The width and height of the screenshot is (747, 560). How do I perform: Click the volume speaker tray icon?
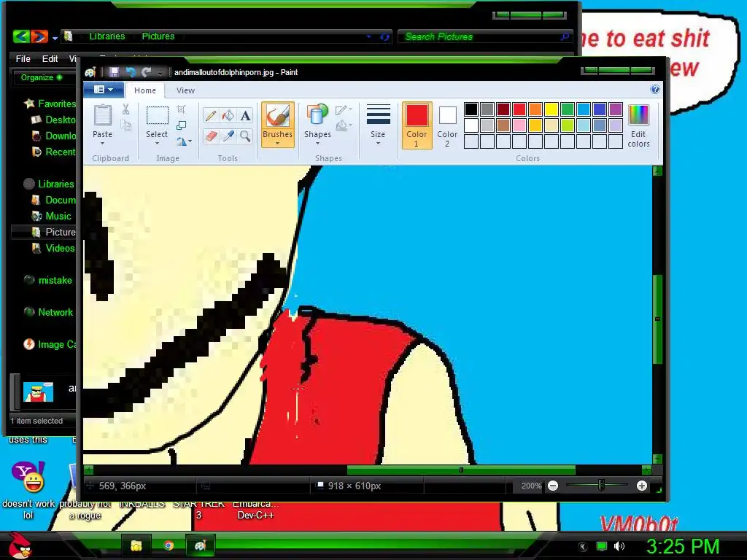(619, 546)
